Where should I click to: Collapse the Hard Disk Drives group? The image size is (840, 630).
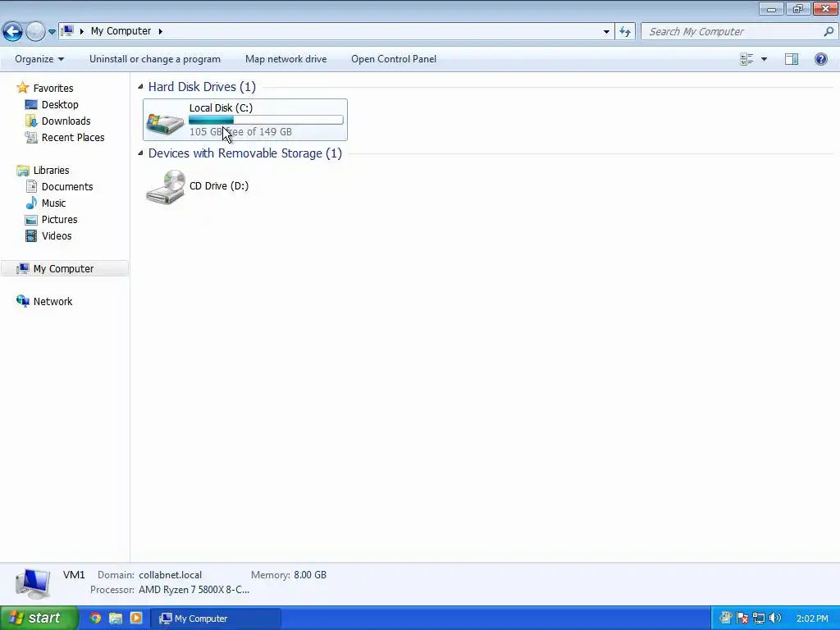[x=140, y=87]
